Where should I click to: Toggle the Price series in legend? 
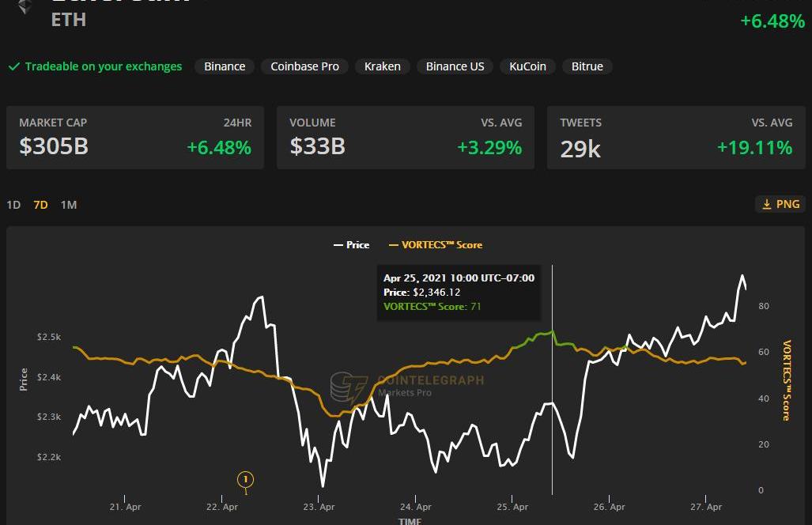[x=351, y=245]
